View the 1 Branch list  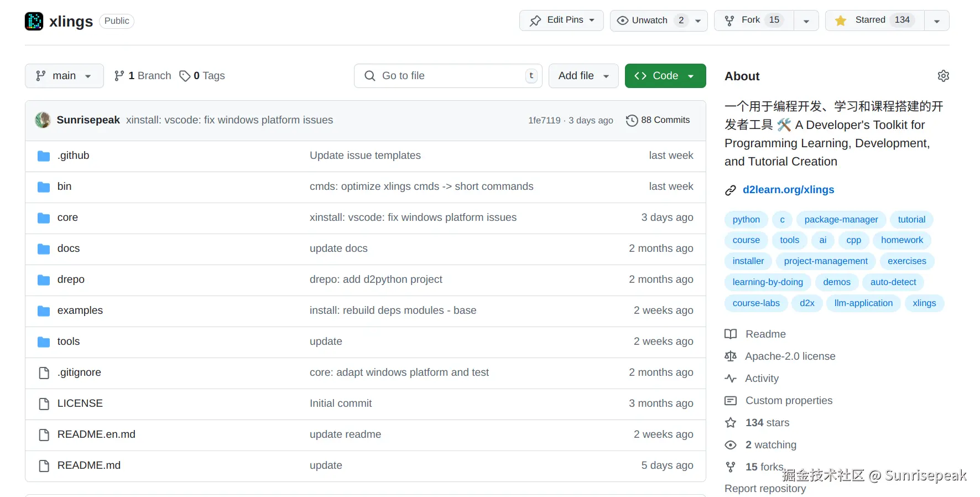click(x=143, y=76)
